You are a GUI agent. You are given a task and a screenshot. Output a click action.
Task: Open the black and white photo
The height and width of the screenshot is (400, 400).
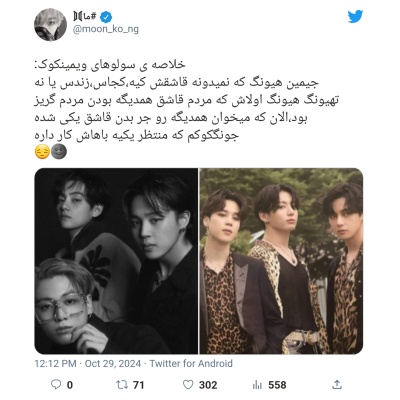coord(116,261)
